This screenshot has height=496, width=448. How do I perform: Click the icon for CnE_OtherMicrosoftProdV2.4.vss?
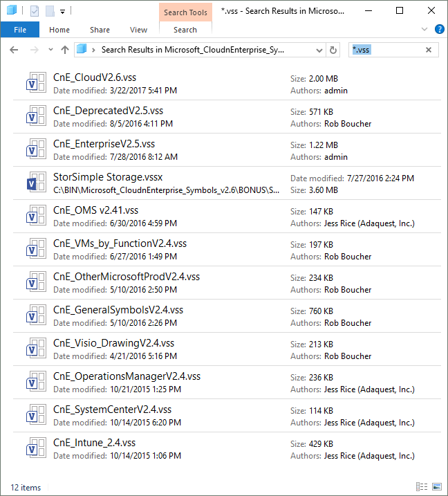36,282
